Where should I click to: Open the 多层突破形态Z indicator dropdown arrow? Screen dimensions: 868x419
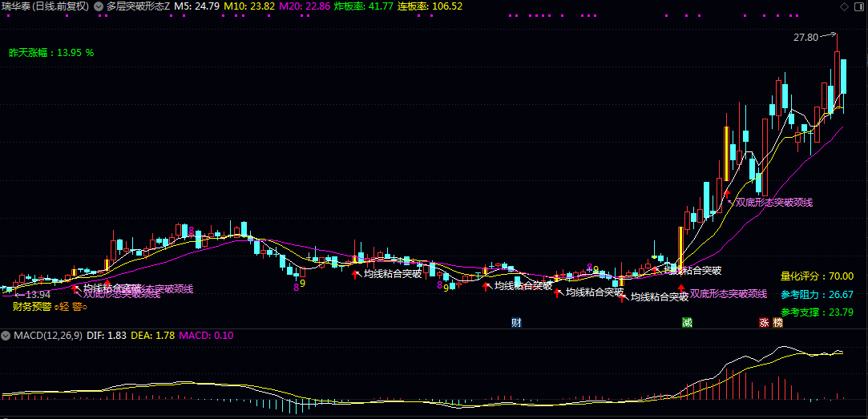click(x=98, y=6)
